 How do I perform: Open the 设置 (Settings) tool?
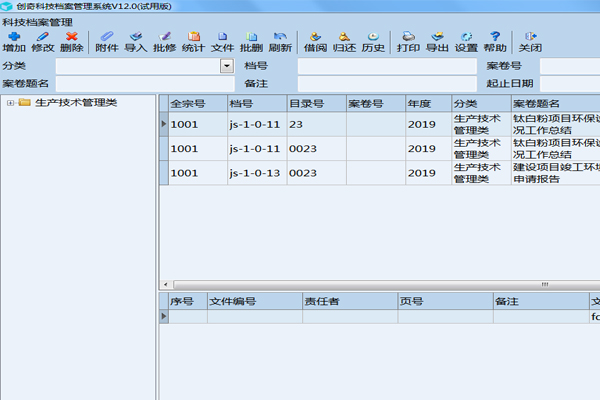point(466,41)
